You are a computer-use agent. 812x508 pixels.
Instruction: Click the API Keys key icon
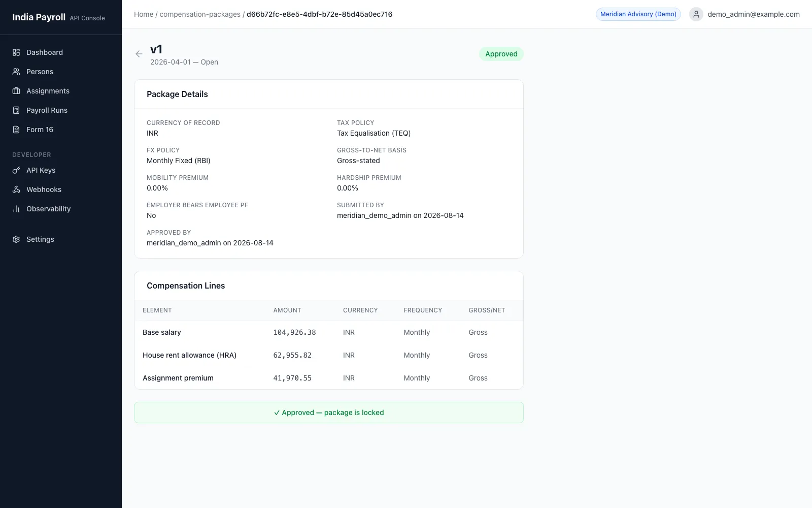pyautogui.click(x=16, y=170)
